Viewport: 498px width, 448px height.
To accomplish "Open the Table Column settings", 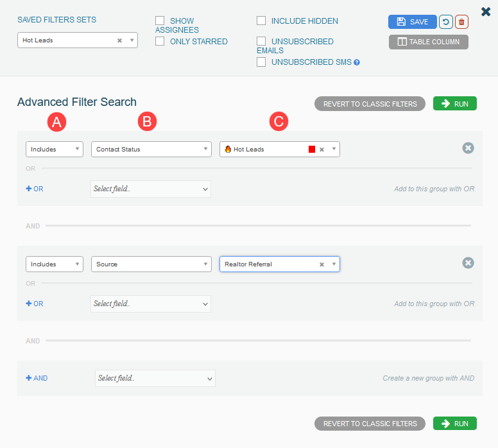I will point(429,42).
